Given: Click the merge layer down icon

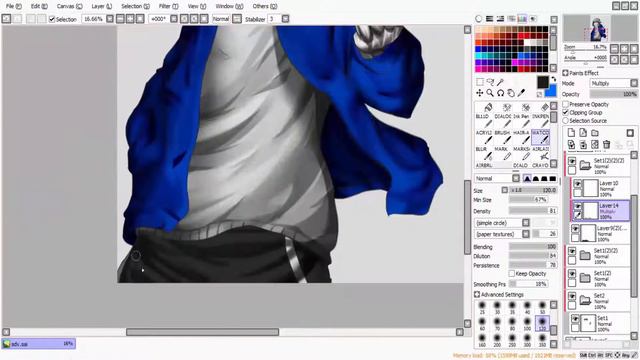Looking at the screenshot, I should coord(583,144).
